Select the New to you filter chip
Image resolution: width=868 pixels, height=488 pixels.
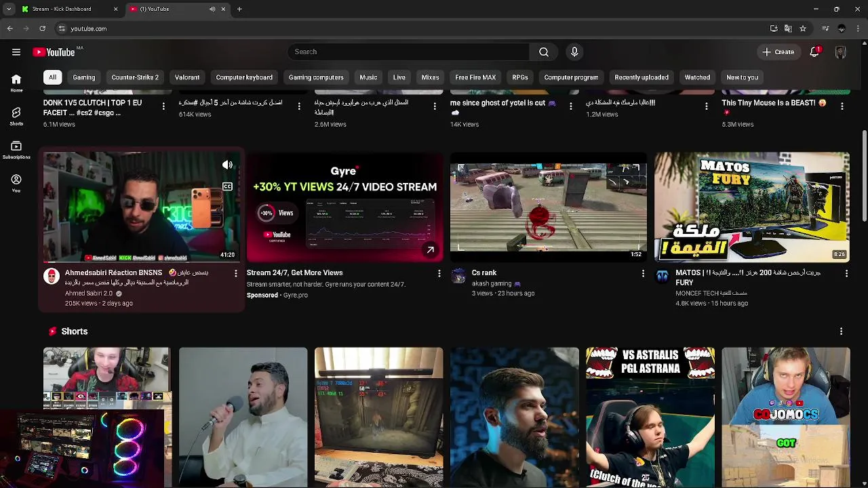click(742, 77)
